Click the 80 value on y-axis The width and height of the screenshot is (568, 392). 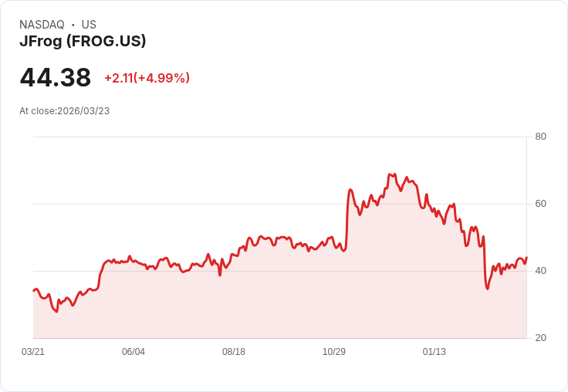540,137
